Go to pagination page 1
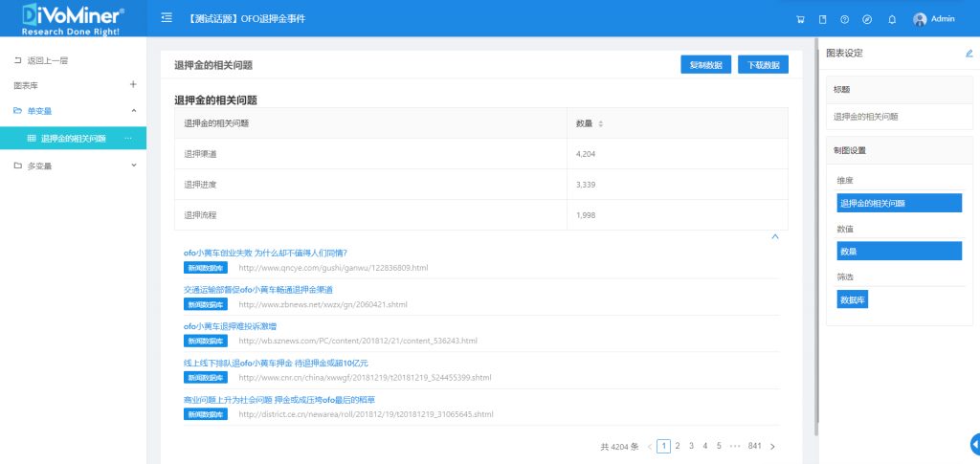Image resolution: width=980 pixels, height=464 pixels. point(664,446)
